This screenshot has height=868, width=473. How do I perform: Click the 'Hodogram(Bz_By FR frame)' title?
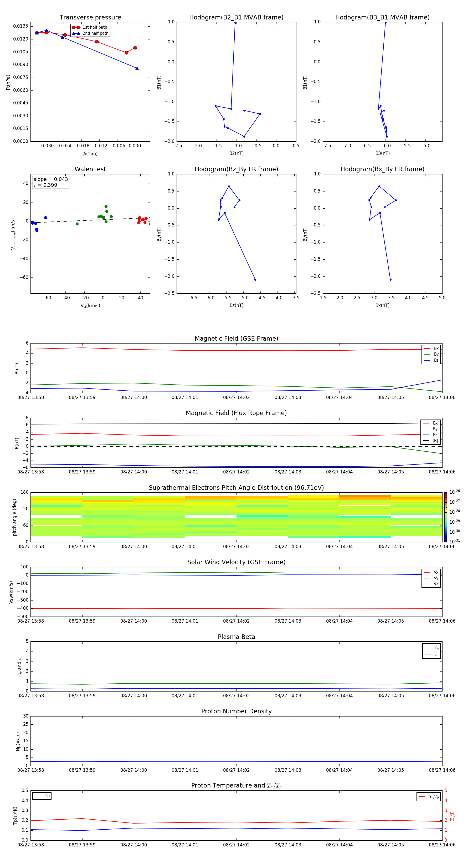point(236,169)
